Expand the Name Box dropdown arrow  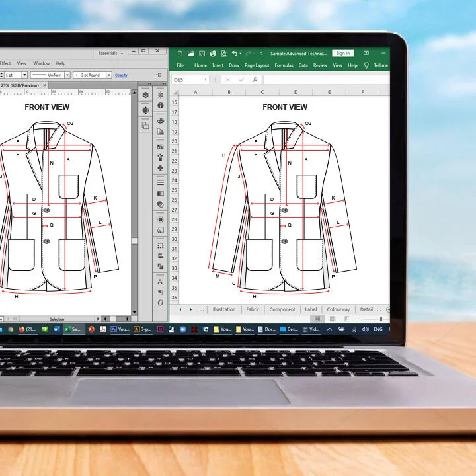pos(206,79)
